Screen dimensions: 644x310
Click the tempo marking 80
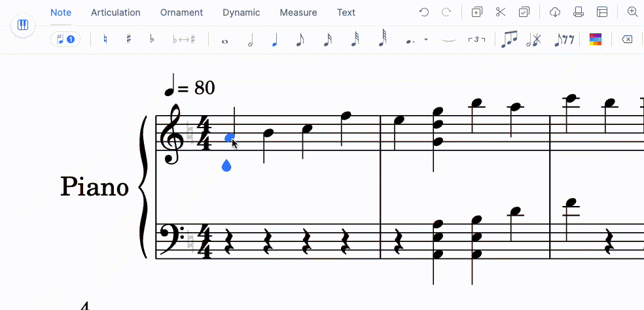[x=192, y=87]
